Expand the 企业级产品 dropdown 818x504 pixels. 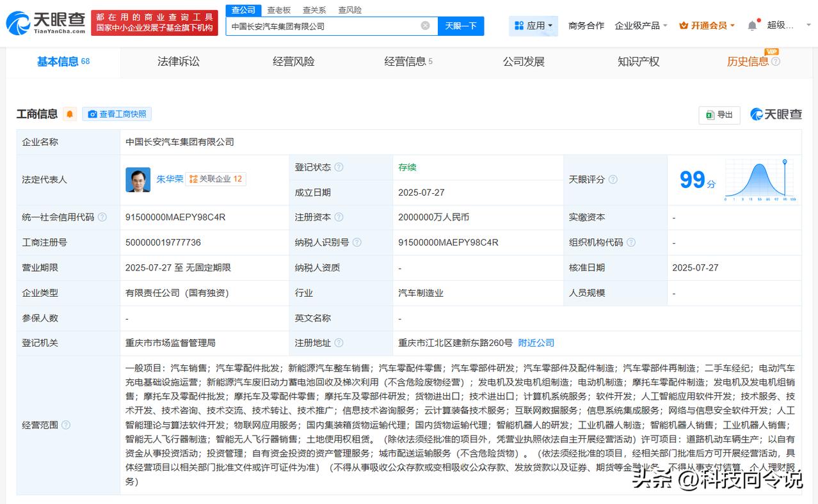coord(641,26)
